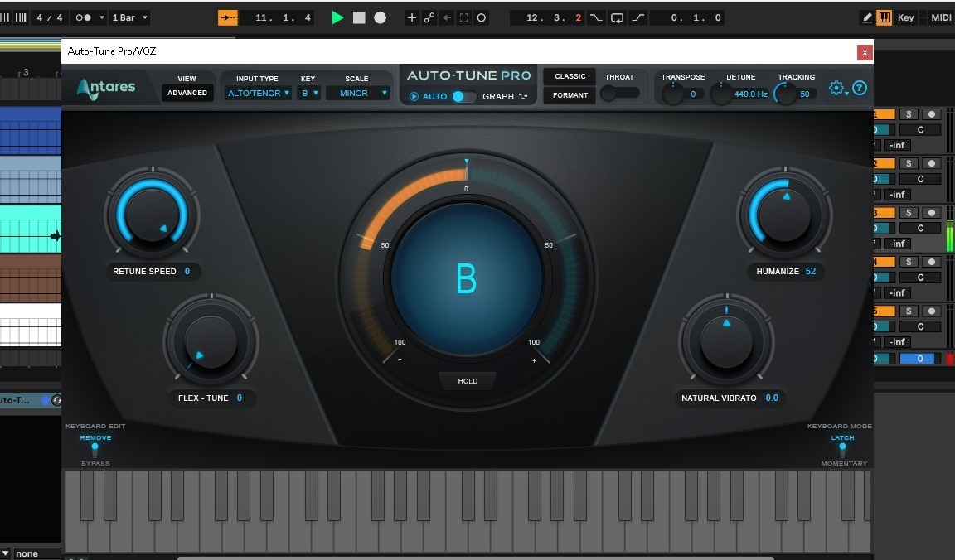Click the AUTO mode label

(x=435, y=97)
